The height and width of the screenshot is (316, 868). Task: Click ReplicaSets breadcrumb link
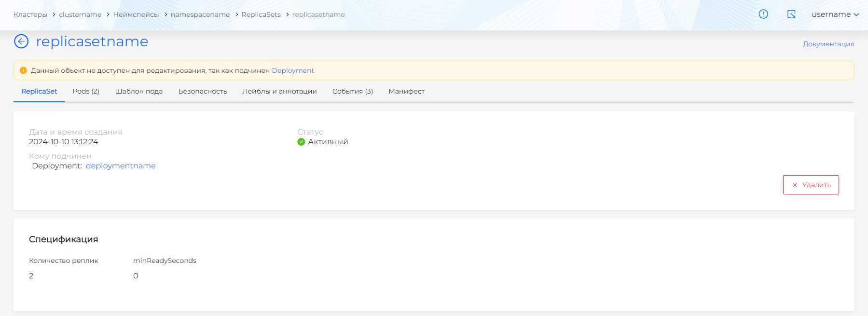coord(261,14)
